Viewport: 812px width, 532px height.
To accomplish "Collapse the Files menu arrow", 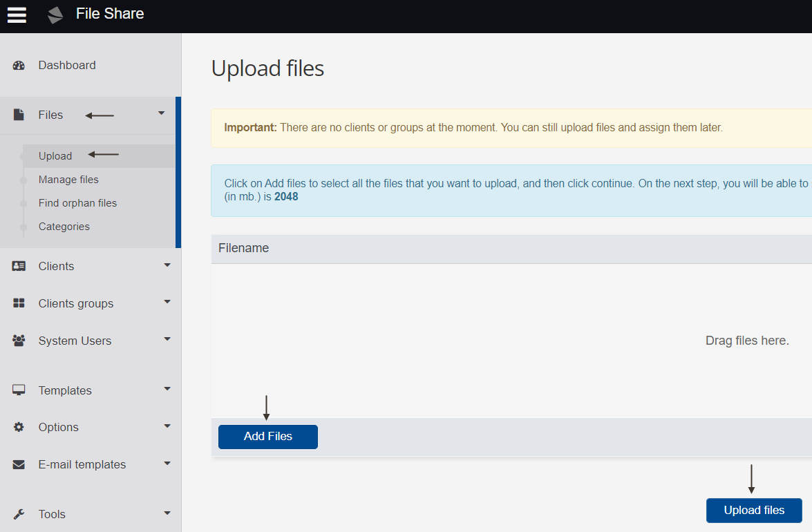I will 161,113.
